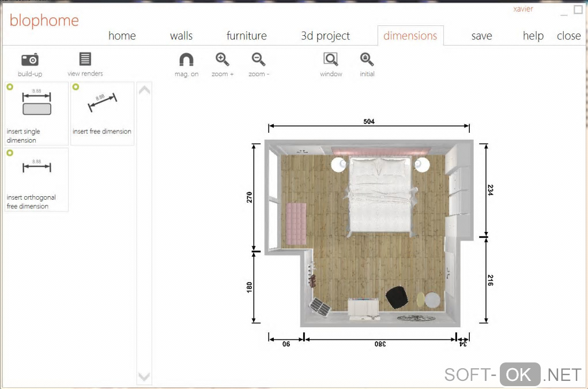
Task: Reset view with the initial zoom icon
Action: [367, 59]
